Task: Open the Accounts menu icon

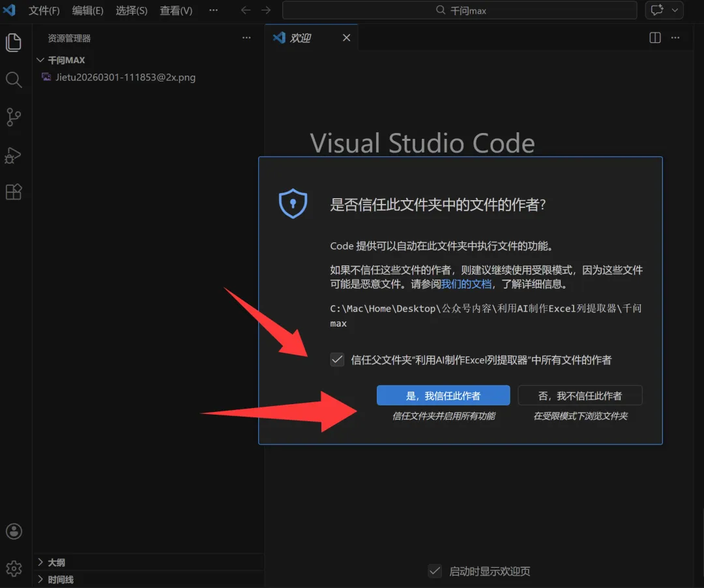Action: tap(14, 531)
